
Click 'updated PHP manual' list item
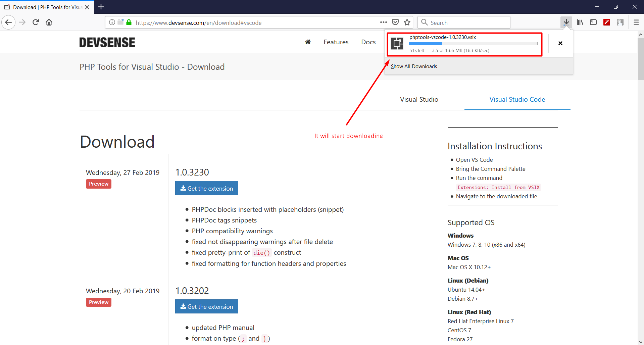point(223,328)
